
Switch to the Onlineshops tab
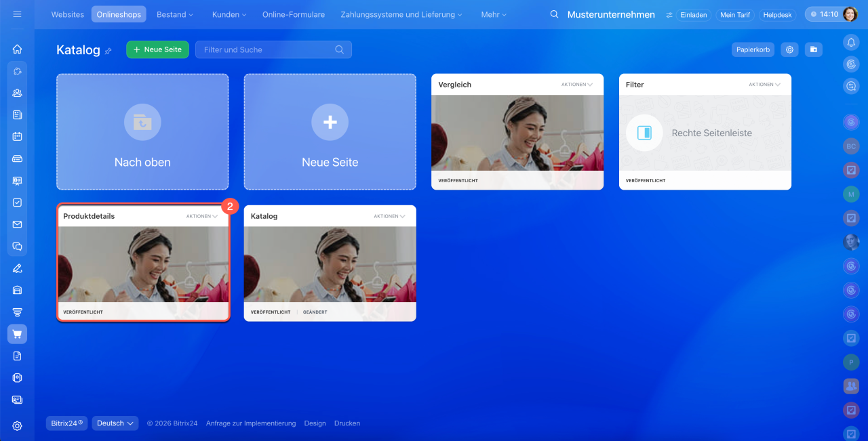tap(119, 14)
